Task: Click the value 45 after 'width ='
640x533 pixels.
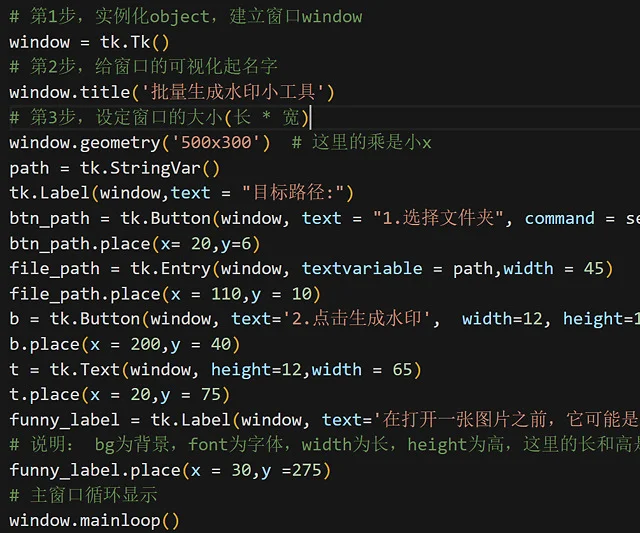Action: pos(593,269)
